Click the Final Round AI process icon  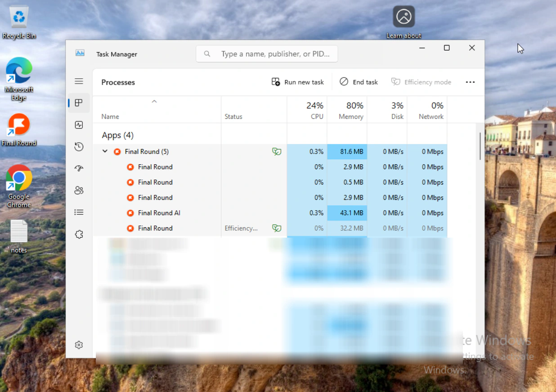130,213
